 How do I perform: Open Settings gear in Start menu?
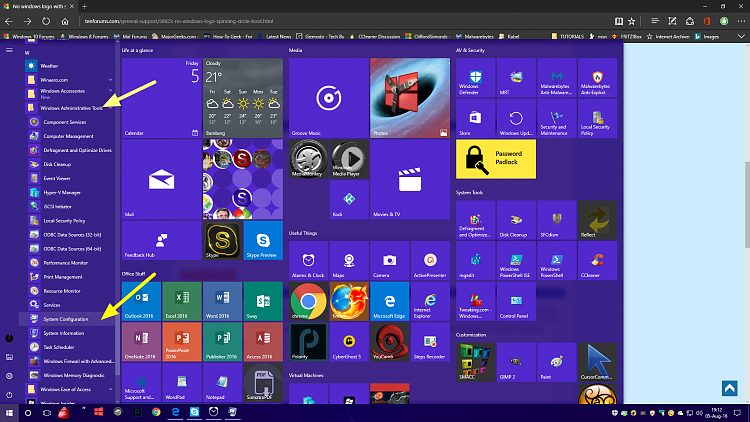(x=9, y=376)
